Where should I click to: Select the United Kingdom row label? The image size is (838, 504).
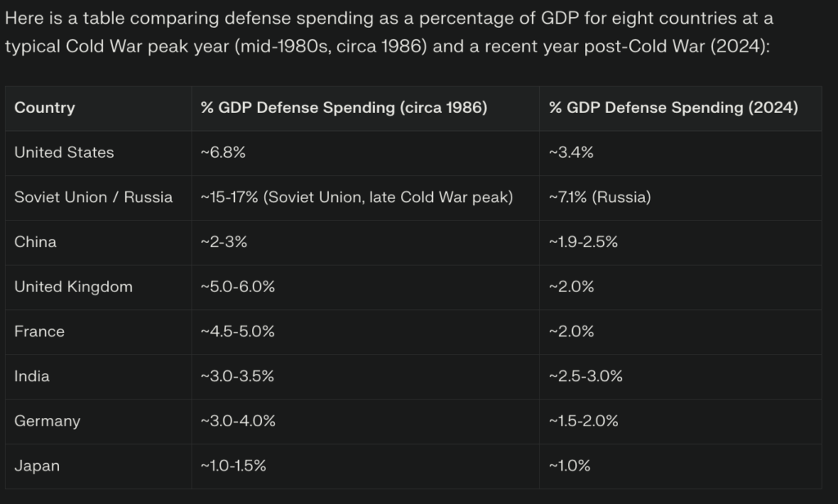point(74,287)
